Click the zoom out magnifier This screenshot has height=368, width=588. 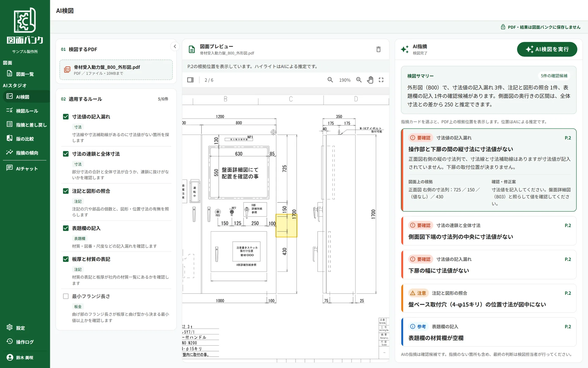coord(330,80)
